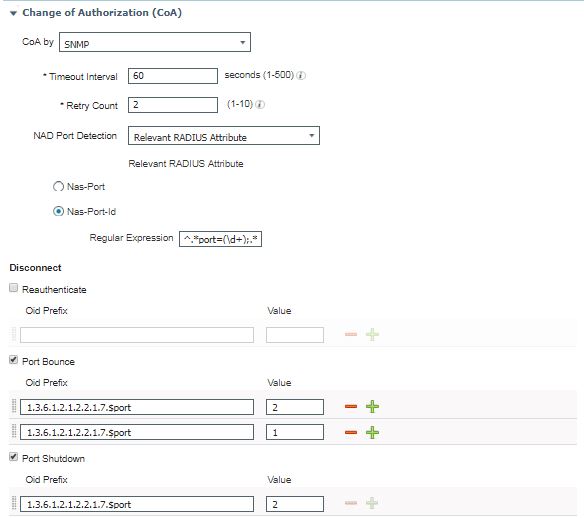This screenshot has height=518, width=584.
Task: Click the Regular Expression input field
Action: pyautogui.click(x=220, y=239)
